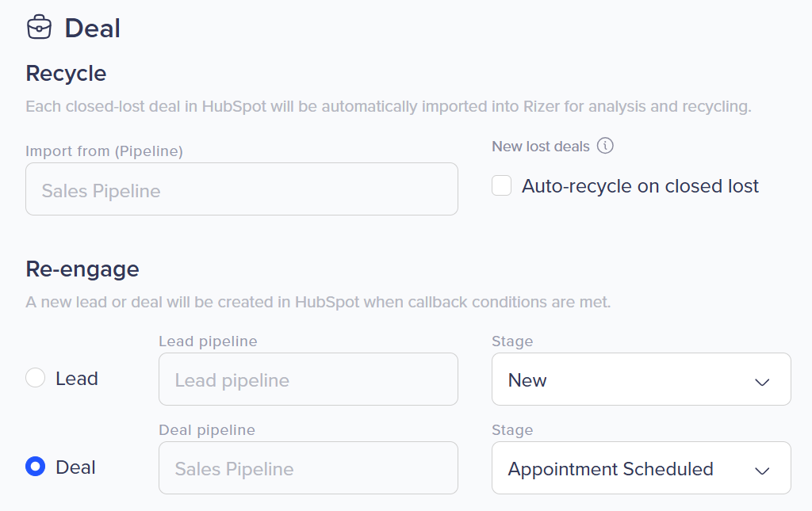Enable the Auto-recycle on closed lost checkbox

[502, 186]
